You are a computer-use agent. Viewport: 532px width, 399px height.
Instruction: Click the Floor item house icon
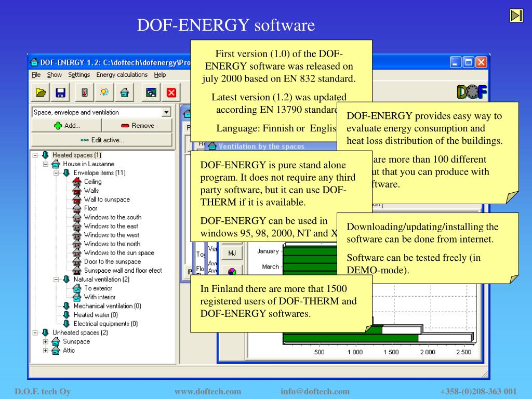[x=77, y=208]
